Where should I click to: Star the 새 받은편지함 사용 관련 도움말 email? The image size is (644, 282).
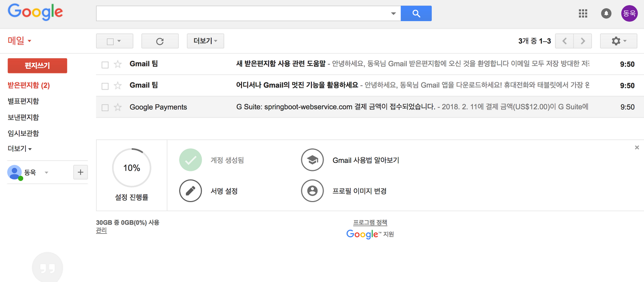point(118,64)
